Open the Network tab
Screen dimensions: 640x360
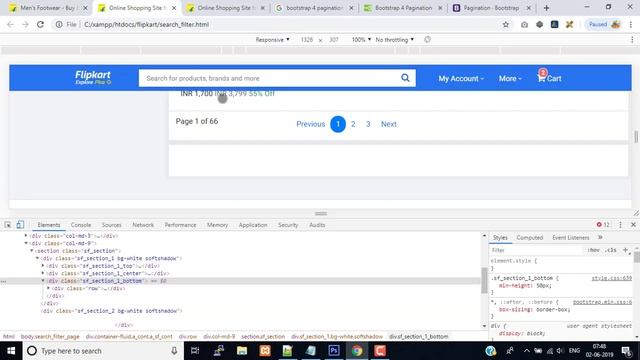click(x=143, y=225)
